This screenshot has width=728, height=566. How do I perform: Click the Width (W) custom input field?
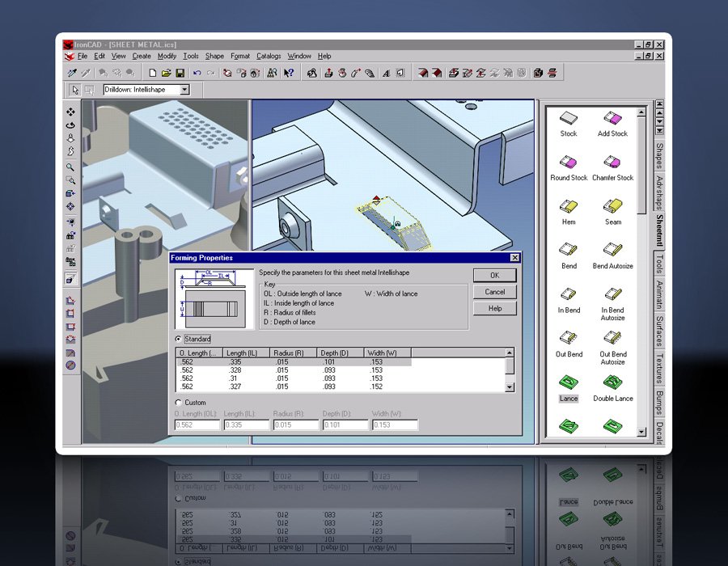(395, 424)
